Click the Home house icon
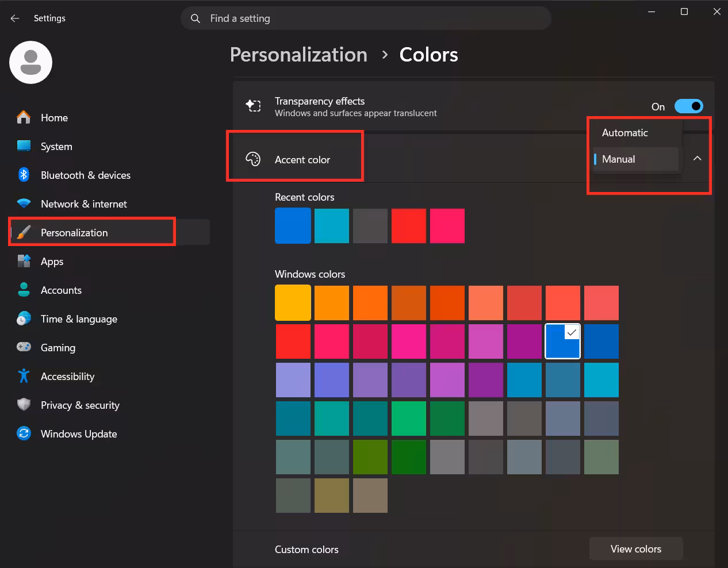 24,117
